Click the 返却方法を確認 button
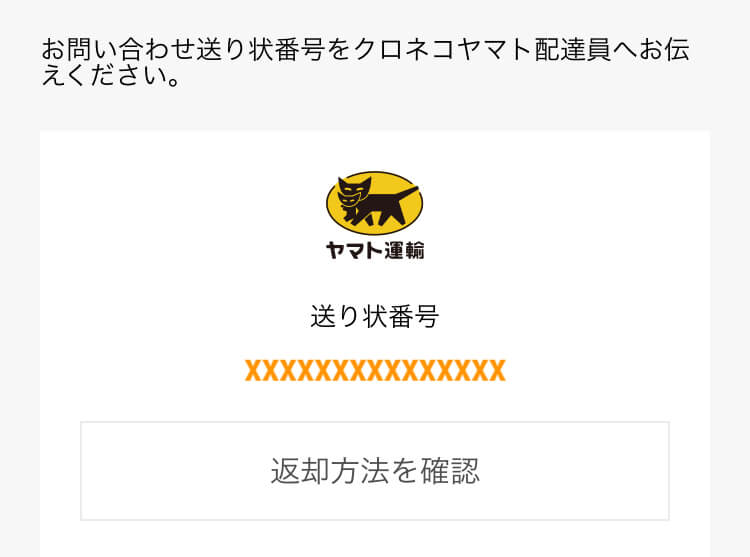 [375, 471]
